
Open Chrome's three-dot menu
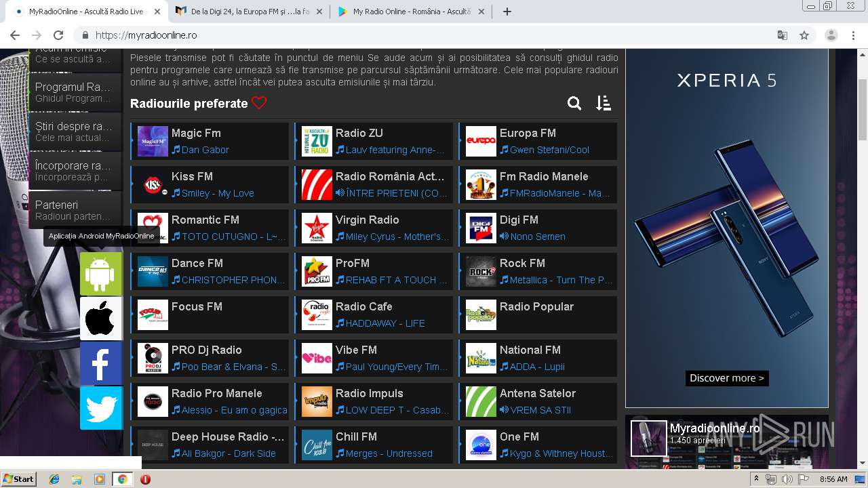click(854, 35)
